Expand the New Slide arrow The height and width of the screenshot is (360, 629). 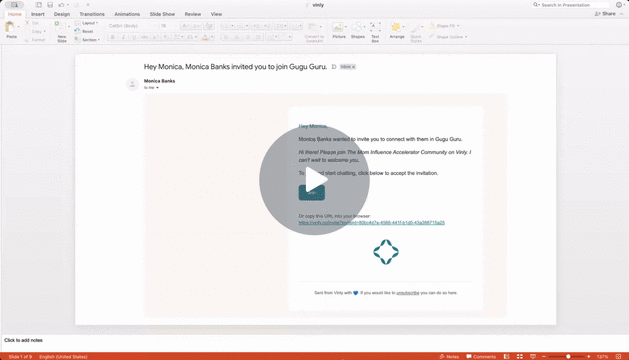pyautogui.click(x=69, y=27)
